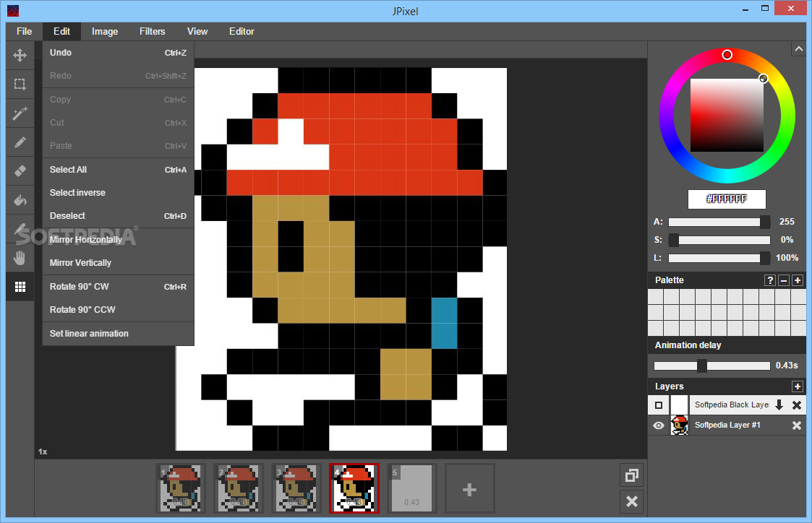This screenshot has height=523, width=812.
Task: Open the Image menu
Action: point(105,32)
